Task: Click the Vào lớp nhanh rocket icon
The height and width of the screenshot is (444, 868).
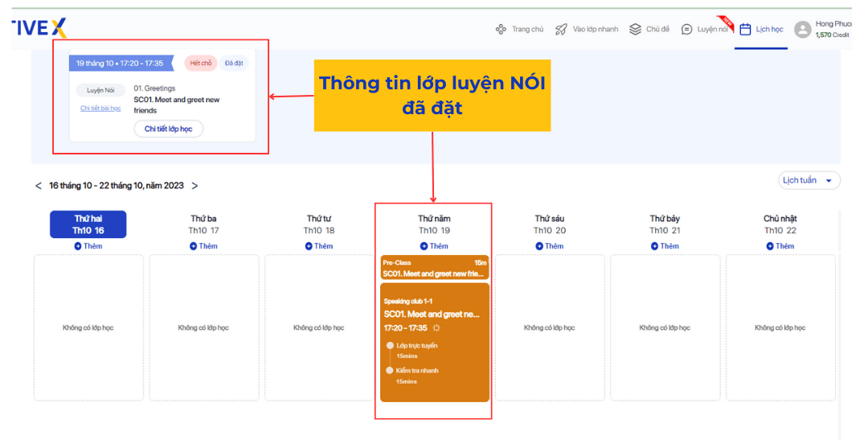Action: tap(561, 30)
